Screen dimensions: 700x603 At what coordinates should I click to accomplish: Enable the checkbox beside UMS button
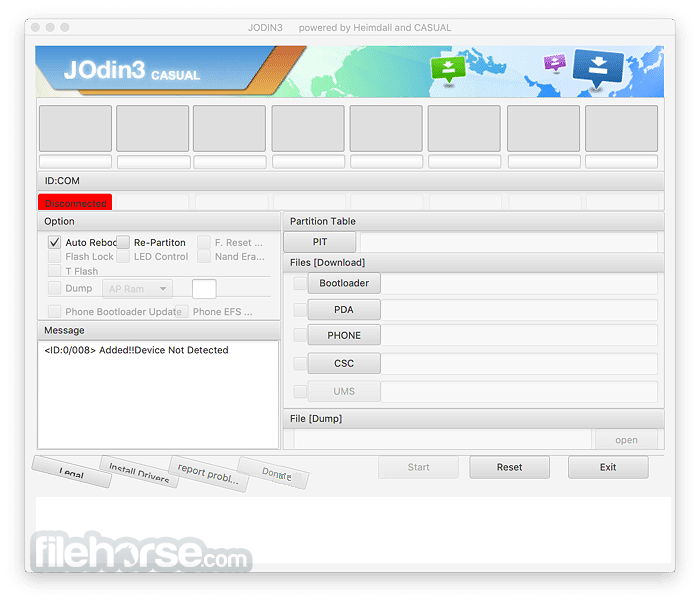click(300, 391)
